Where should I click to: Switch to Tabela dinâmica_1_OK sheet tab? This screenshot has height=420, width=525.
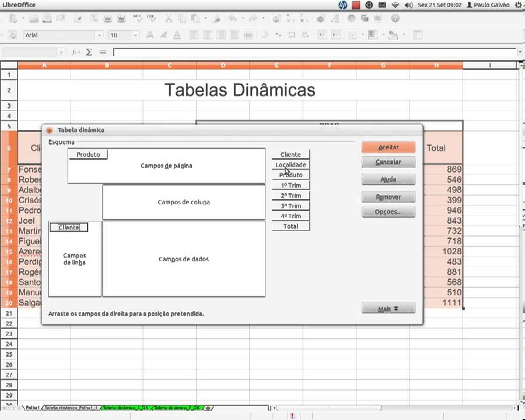pyautogui.click(x=126, y=408)
